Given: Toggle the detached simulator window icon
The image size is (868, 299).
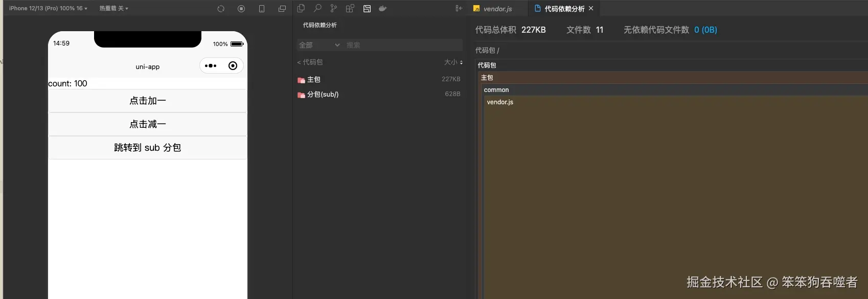Looking at the screenshot, I should [282, 9].
